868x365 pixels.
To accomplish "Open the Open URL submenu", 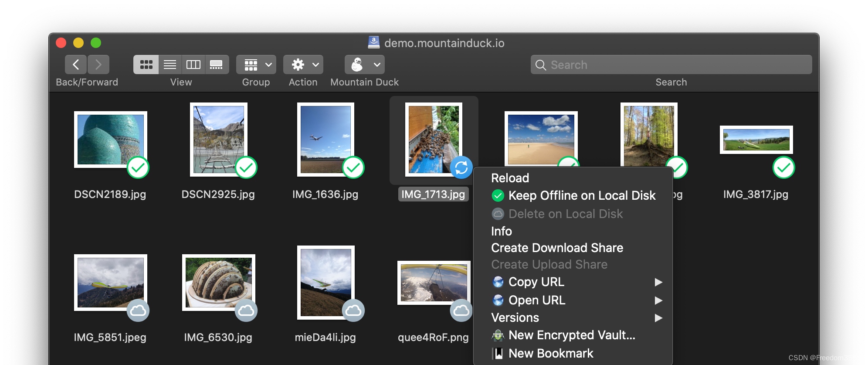I will coord(573,300).
